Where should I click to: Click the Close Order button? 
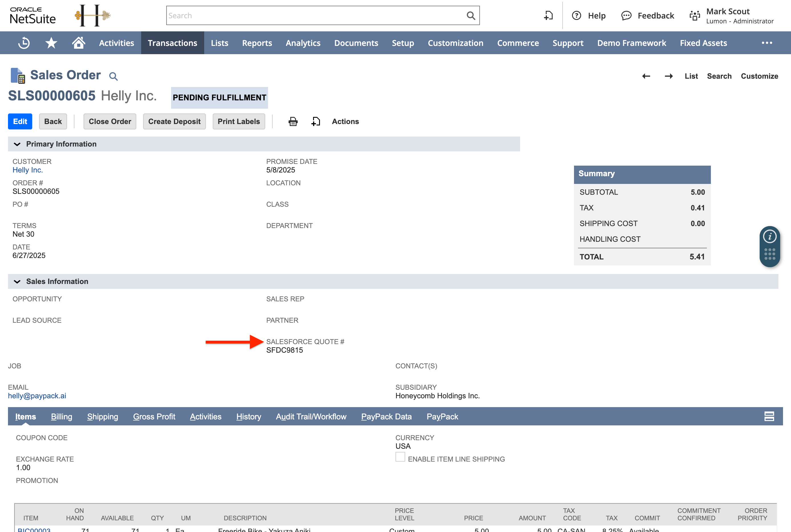[x=109, y=121]
